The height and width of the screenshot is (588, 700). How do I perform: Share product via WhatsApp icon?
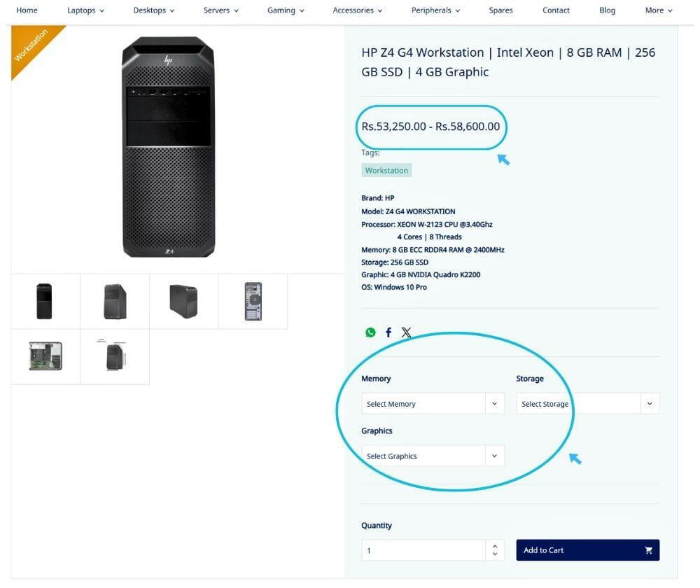[370, 332]
